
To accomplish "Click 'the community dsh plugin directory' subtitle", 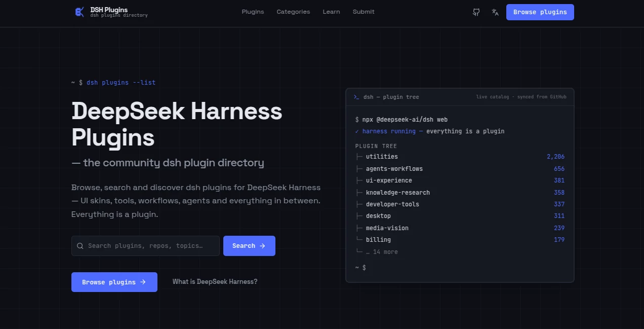I will pos(174,163).
